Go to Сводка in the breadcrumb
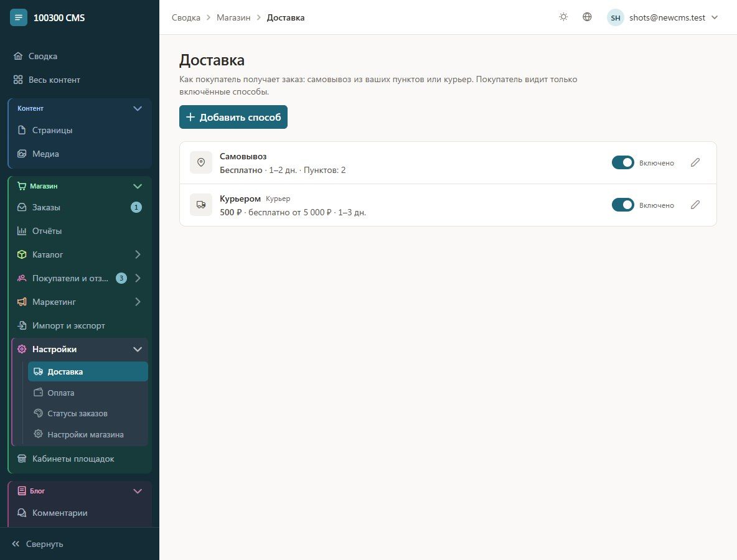The height and width of the screenshot is (560, 737). (186, 18)
